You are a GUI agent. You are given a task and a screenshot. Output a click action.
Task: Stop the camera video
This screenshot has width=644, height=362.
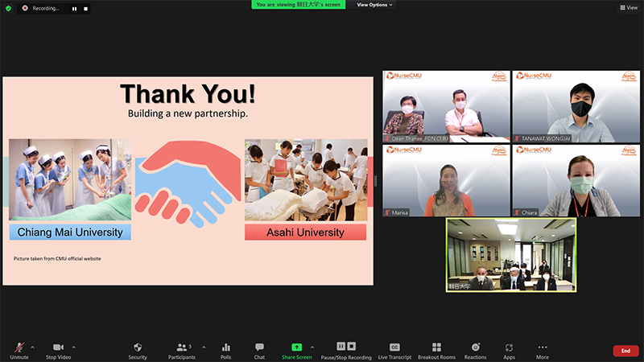click(x=58, y=351)
